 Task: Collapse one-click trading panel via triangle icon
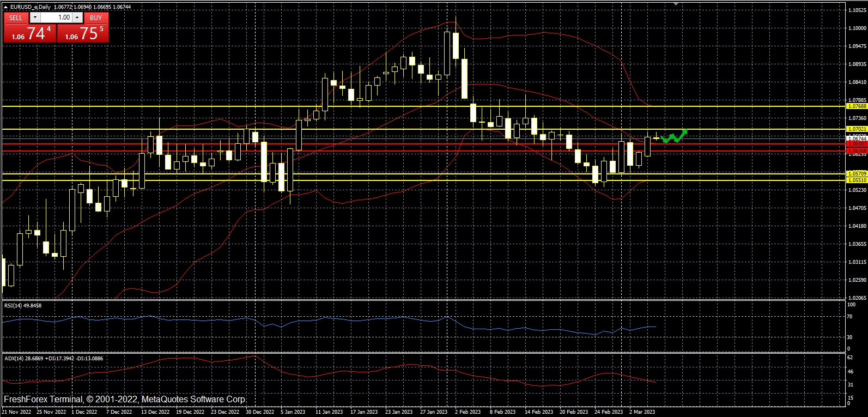click(5, 7)
